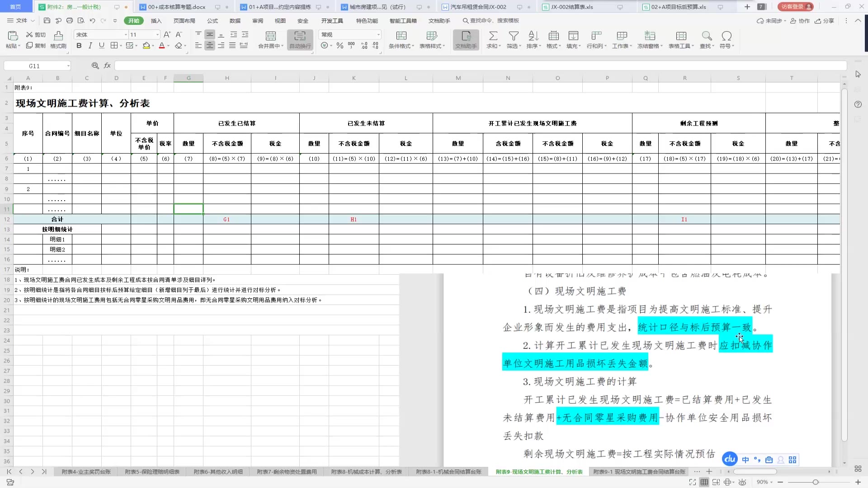Click the Sort (排序) icon

click(533, 36)
